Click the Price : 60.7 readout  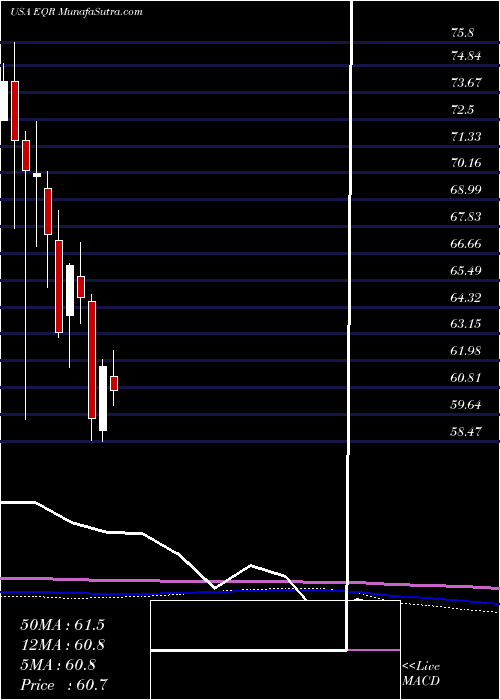point(64,685)
